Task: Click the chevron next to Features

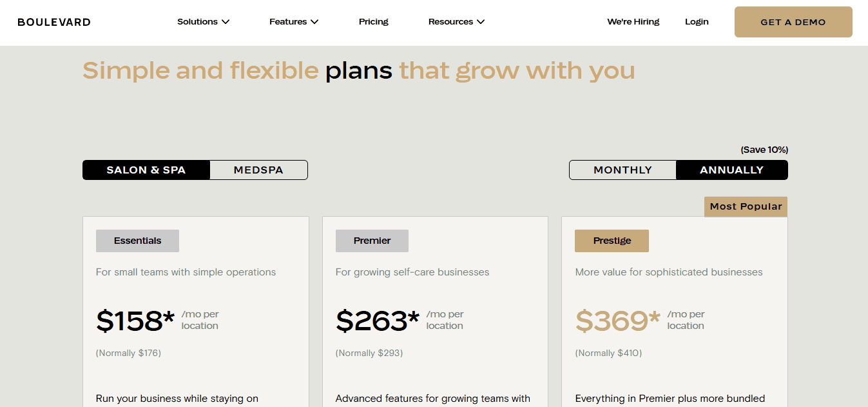Action: coord(314,22)
